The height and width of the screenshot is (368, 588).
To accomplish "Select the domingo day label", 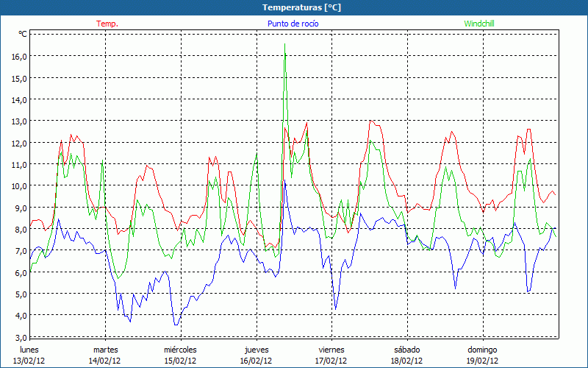I will (x=482, y=350).
